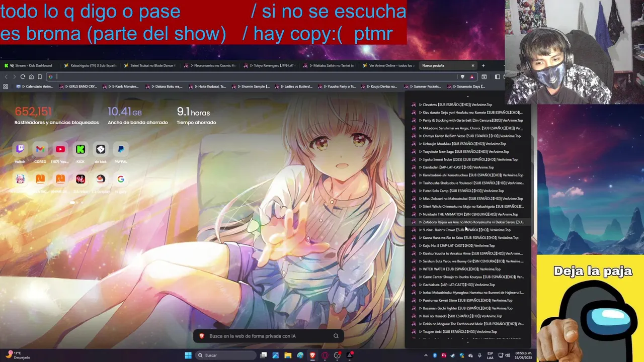Select Tougen Anki bookmark entry
Viewport: 644px width, 362px height.
pos(468,331)
